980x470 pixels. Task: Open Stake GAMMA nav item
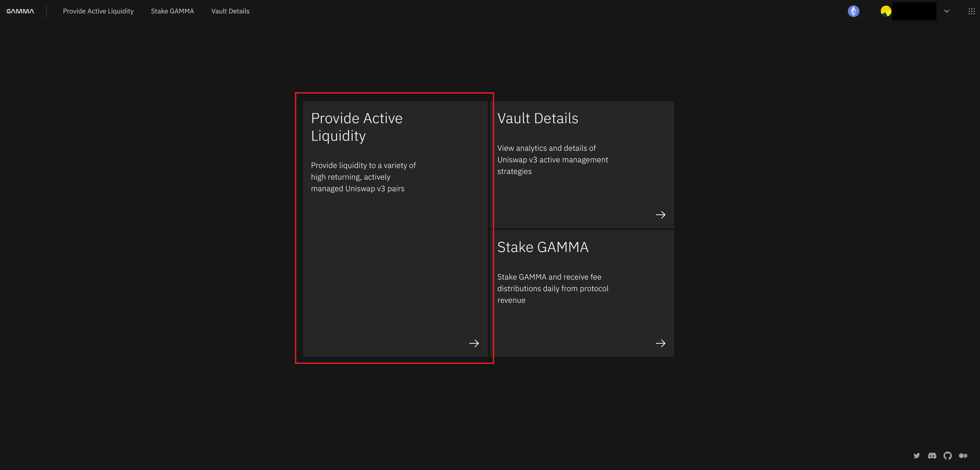[x=172, y=11]
